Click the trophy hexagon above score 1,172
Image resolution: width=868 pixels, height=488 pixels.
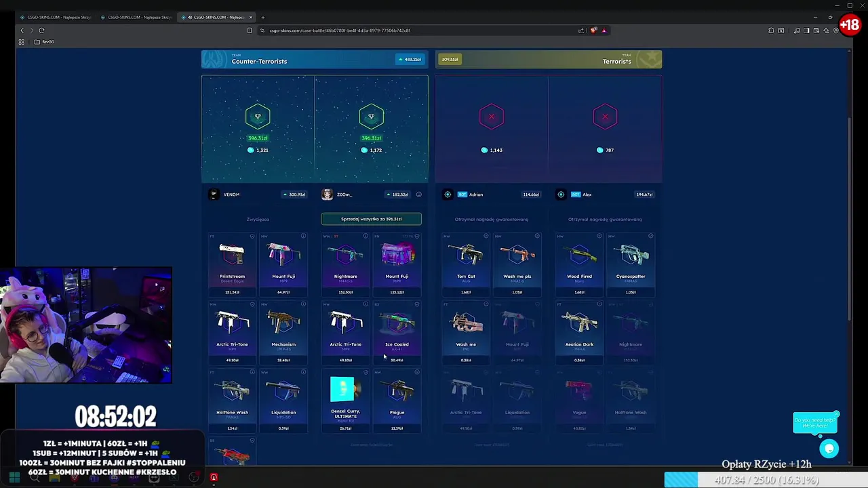[371, 117]
